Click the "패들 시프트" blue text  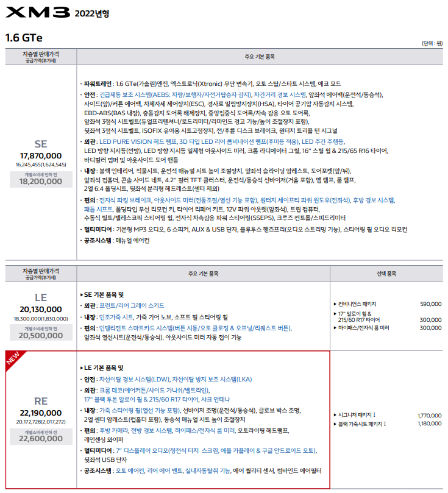98,209
